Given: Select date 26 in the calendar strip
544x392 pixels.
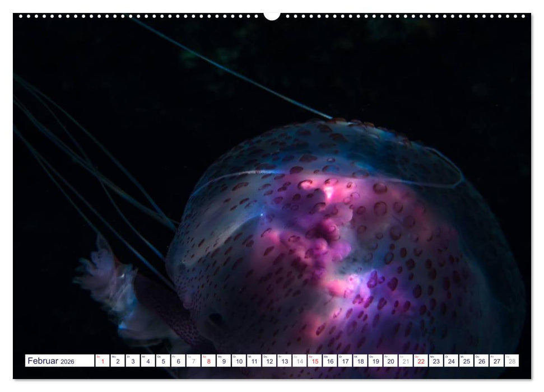Looking at the screenshot, I should pos(481,361).
